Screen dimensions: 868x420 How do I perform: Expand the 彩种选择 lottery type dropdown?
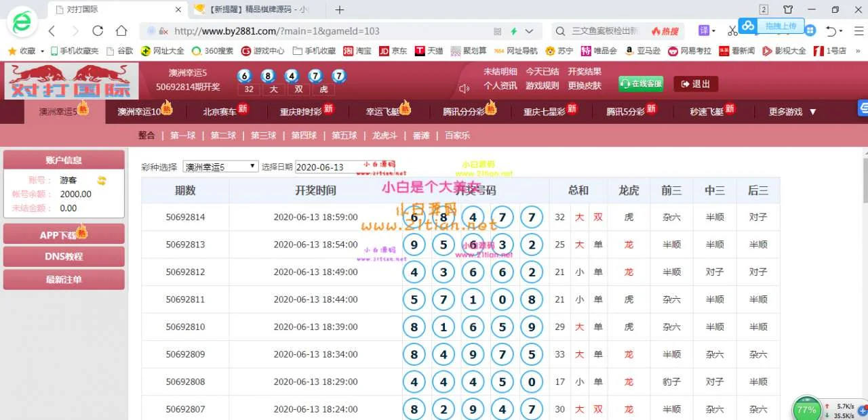click(x=220, y=167)
